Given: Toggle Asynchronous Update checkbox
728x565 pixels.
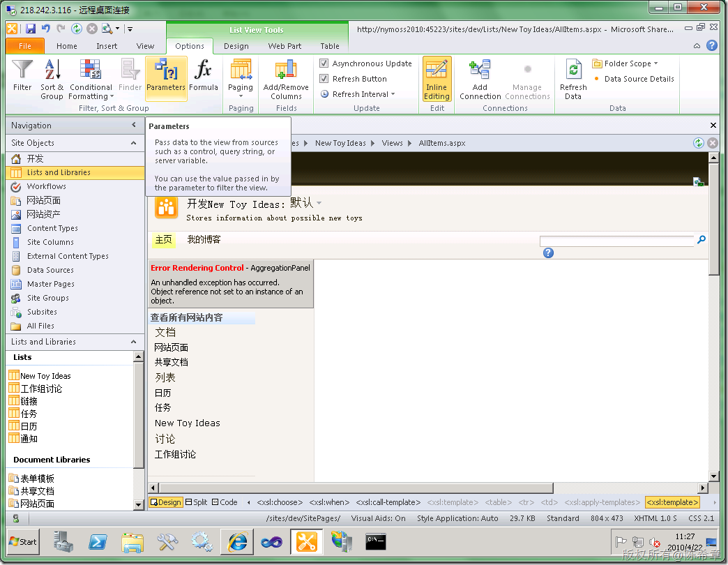Looking at the screenshot, I should pos(324,63).
